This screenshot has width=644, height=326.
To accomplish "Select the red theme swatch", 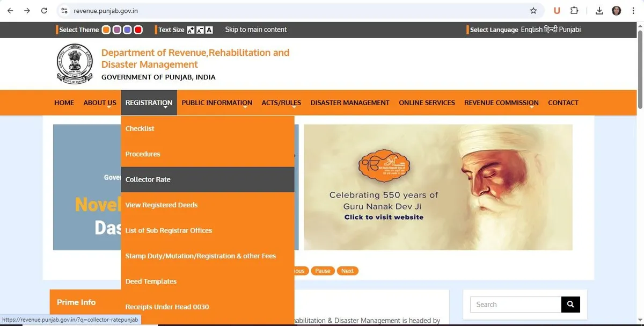I will pyautogui.click(x=138, y=30).
